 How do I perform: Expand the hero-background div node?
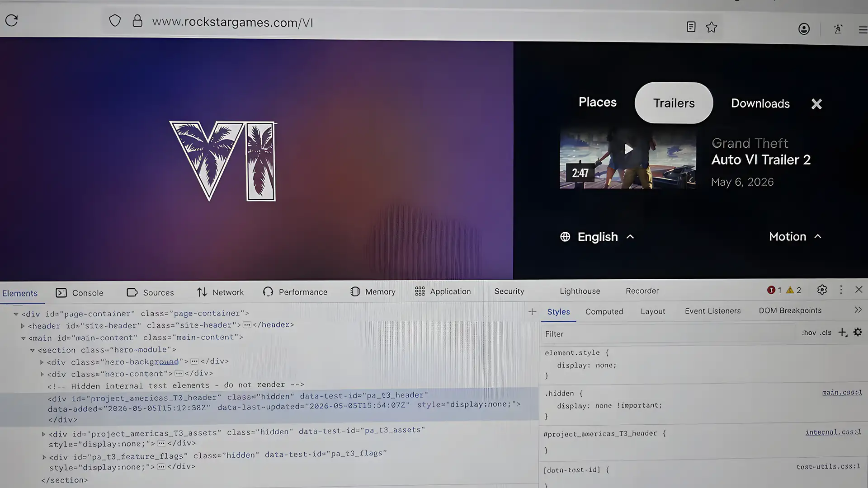tap(42, 362)
